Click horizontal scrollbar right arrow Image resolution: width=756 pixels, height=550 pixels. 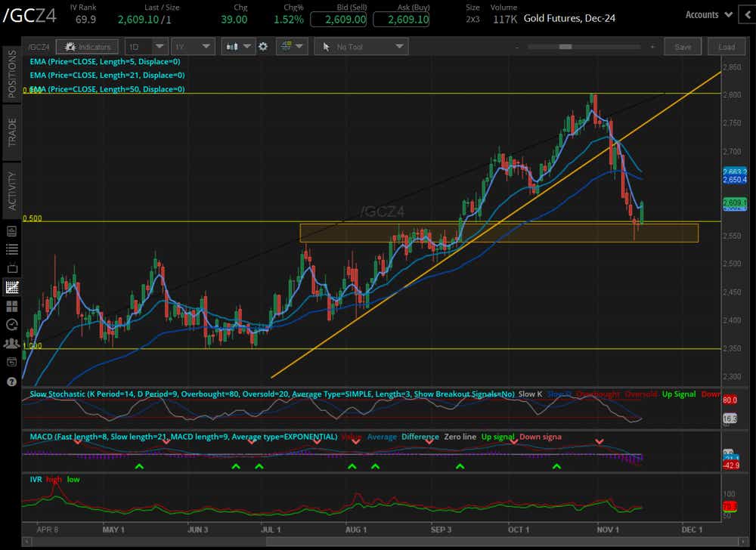tap(745, 542)
